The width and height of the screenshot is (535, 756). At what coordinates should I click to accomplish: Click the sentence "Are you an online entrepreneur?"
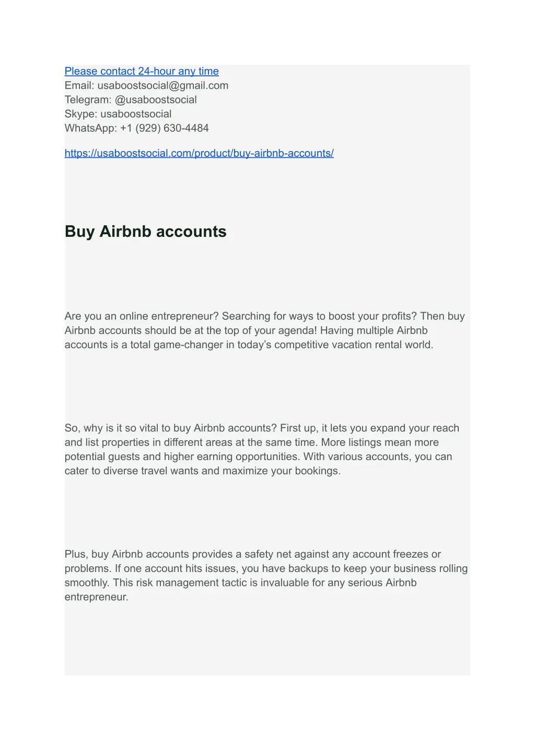(x=142, y=316)
